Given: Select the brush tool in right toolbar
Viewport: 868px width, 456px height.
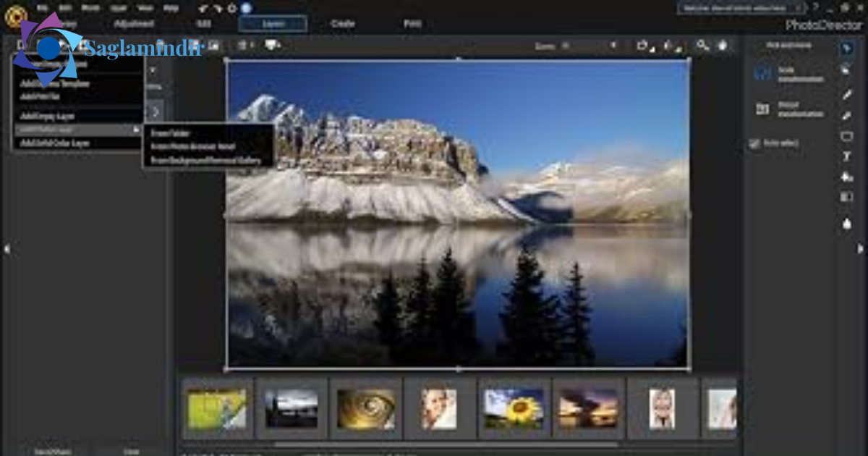Looking at the screenshot, I should [846, 95].
